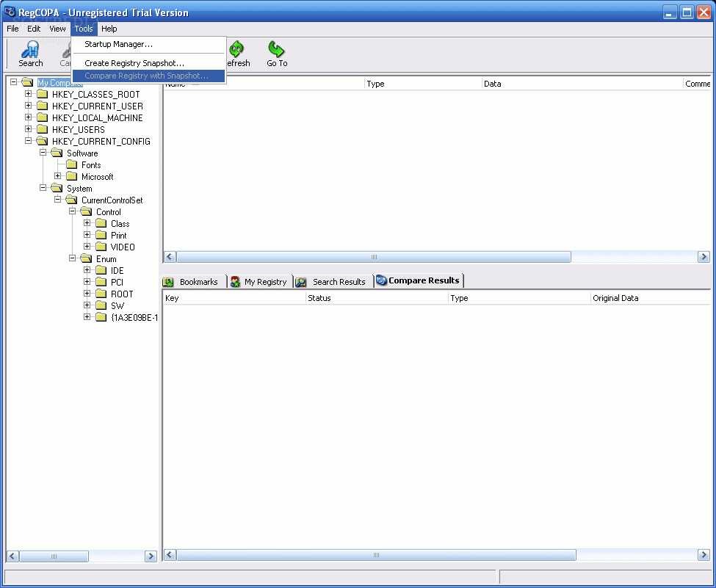Click the Key column header
716x588 pixels.
[234, 298]
